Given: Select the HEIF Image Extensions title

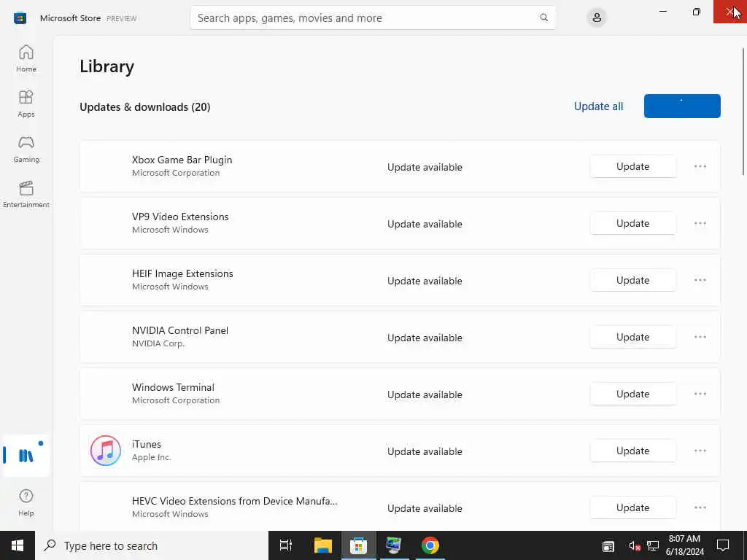Looking at the screenshot, I should pyautogui.click(x=182, y=273).
